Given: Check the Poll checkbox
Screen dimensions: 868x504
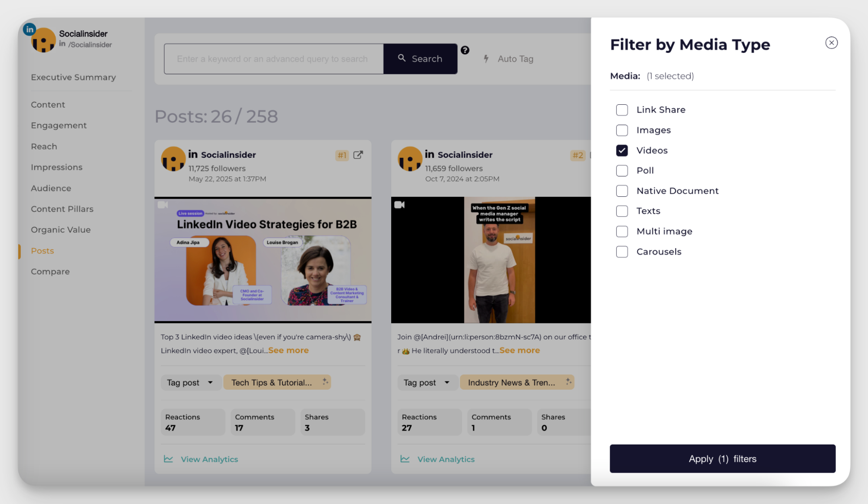Looking at the screenshot, I should tap(622, 171).
